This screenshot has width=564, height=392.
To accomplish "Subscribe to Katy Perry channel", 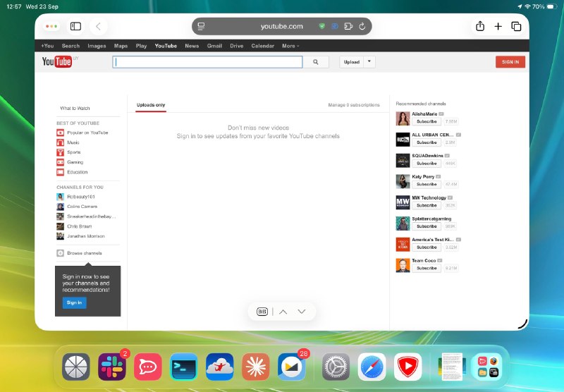I will click(427, 185).
